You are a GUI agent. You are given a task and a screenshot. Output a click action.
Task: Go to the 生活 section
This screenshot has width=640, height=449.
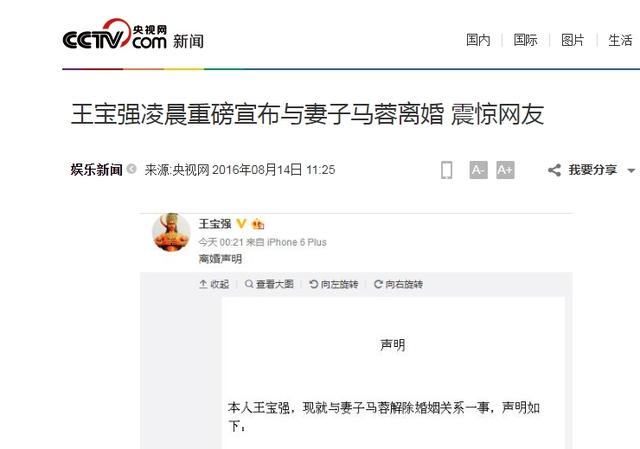click(x=620, y=40)
